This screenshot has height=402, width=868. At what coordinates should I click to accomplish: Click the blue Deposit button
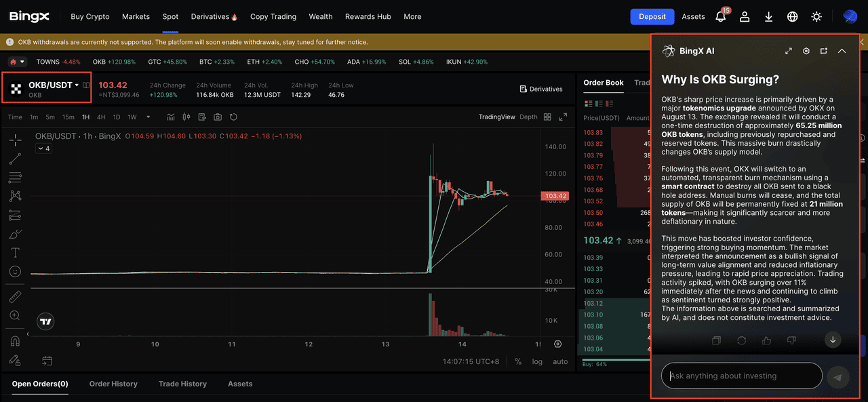point(652,16)
